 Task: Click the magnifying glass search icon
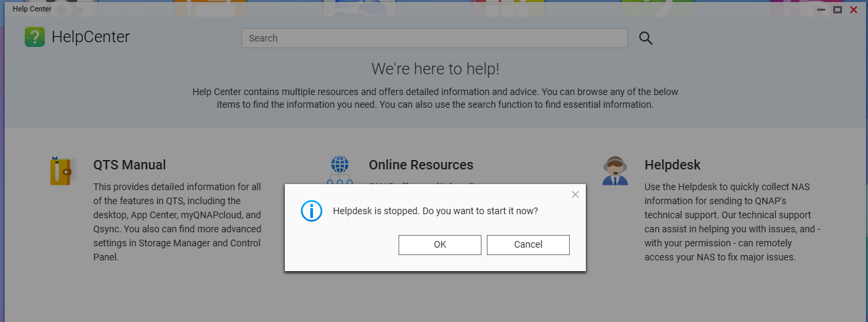[645, 38]
